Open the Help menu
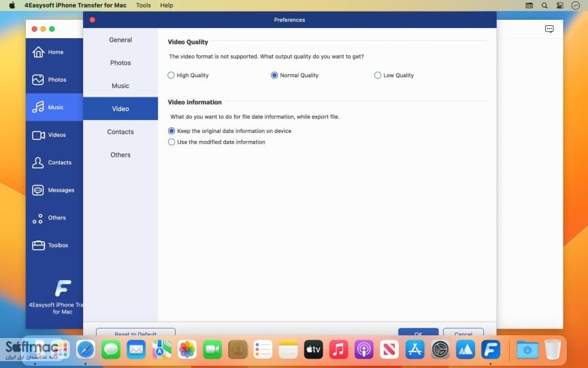This screenshot has width=588, height=368. pyautogui.click(x=167, y=5)
